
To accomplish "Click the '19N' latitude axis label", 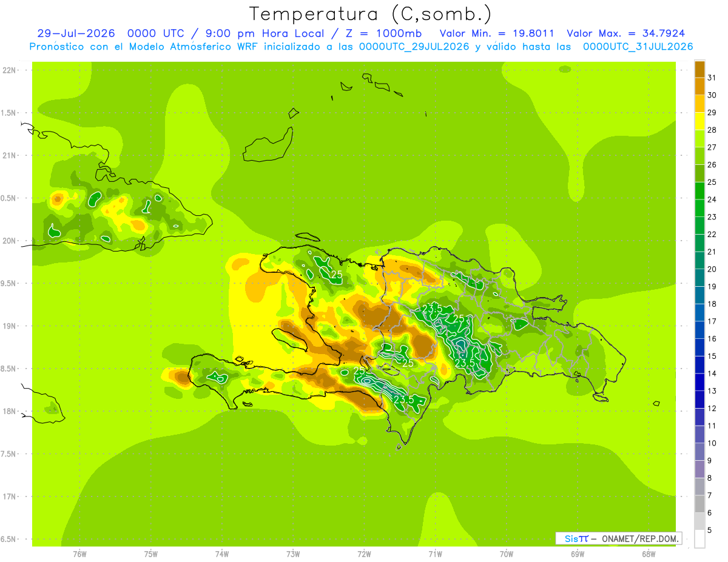I will pos(10,326).
